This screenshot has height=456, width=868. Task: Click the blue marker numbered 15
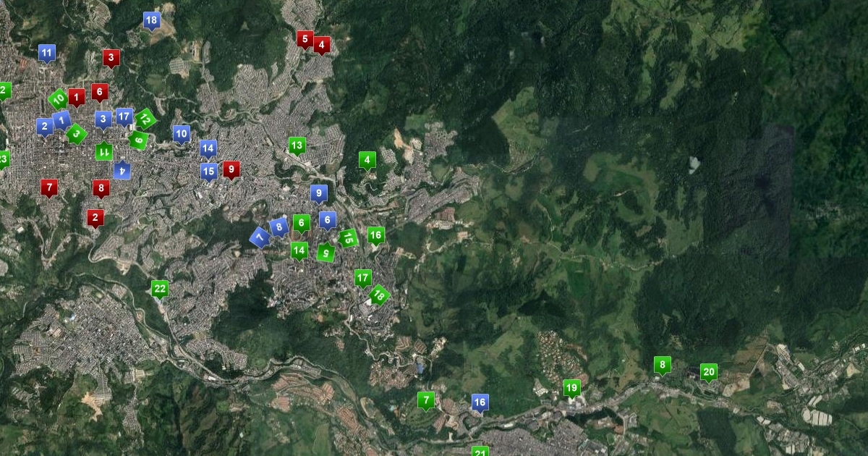pyautogui.click(x=208, y=172)
